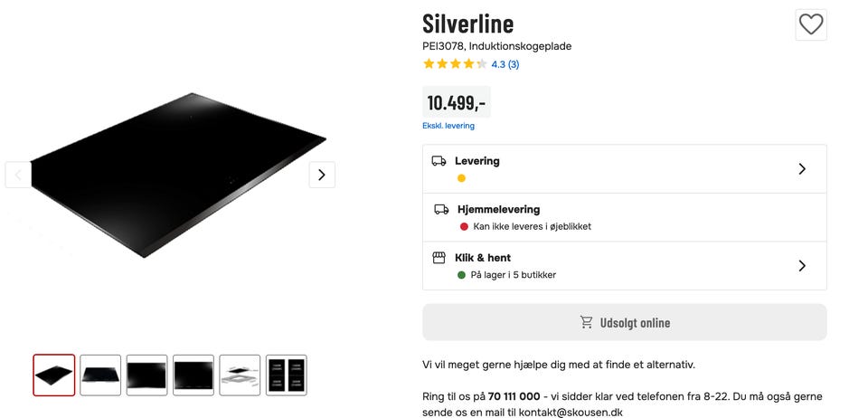Show previous product image with left arrow
868x418 pixels.
[18, 175]
